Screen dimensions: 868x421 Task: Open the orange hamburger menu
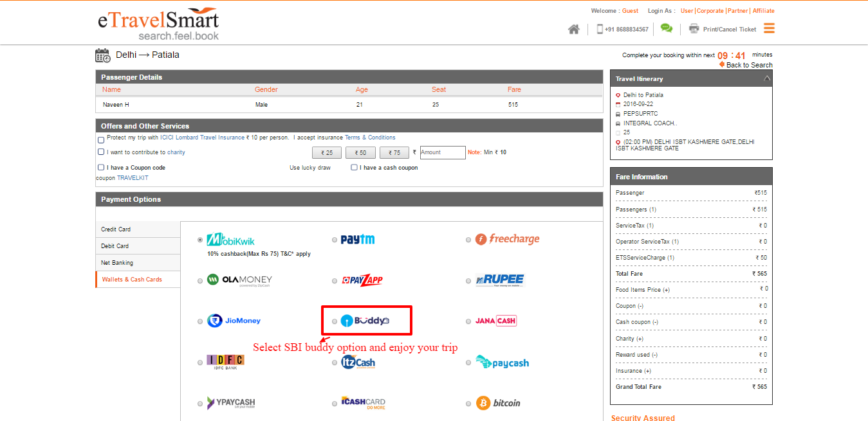[769, 28]
